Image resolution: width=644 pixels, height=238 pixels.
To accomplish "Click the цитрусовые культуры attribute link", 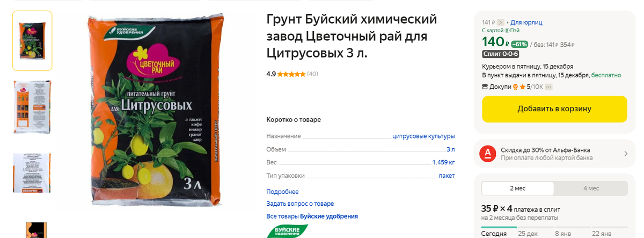I will click(423, 136).
